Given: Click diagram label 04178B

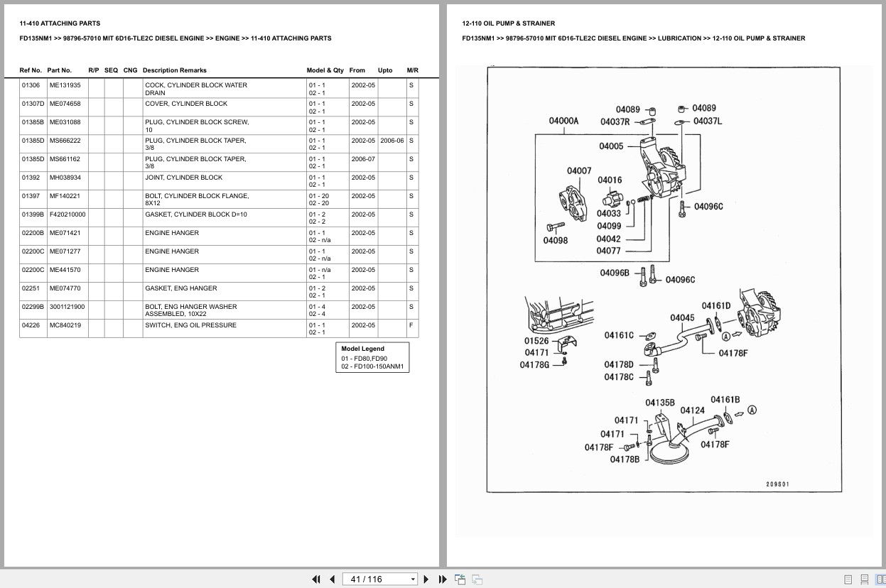Looking at the screenshot, I should coord(625,459).
